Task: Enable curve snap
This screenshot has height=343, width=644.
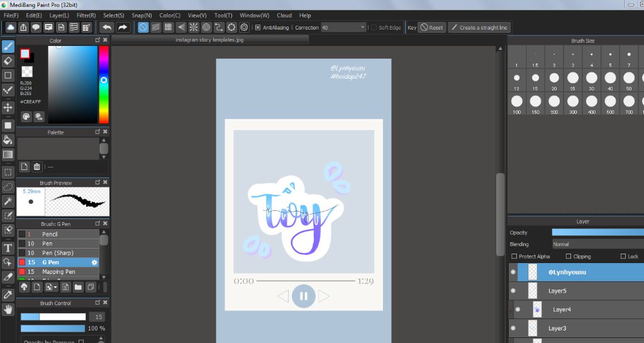Action: (x=219, y=28)
